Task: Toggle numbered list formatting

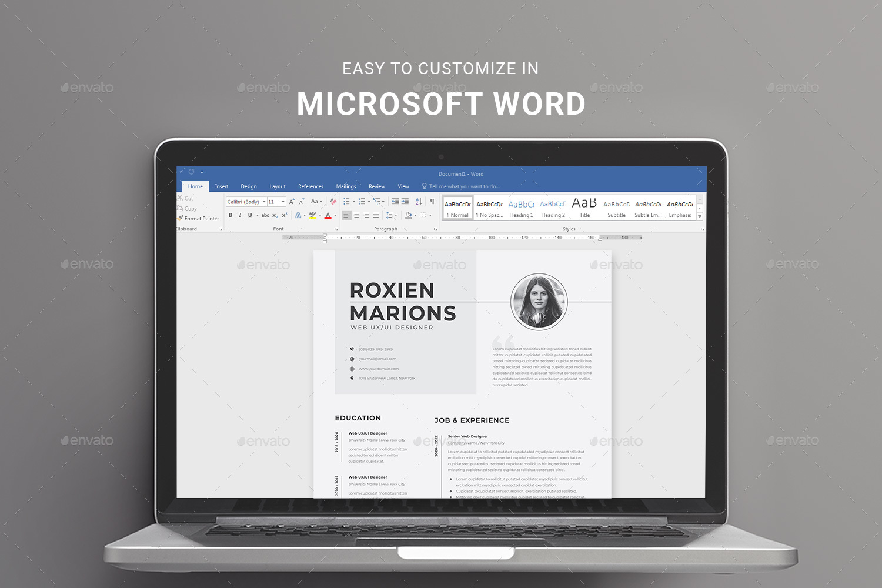Action: click(x=360, y=201)
